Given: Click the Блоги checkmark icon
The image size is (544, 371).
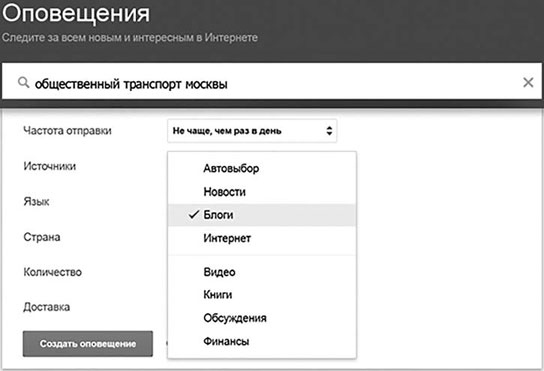Looking at the screenshot, I should pyautogui.click(x=194, y=215).
